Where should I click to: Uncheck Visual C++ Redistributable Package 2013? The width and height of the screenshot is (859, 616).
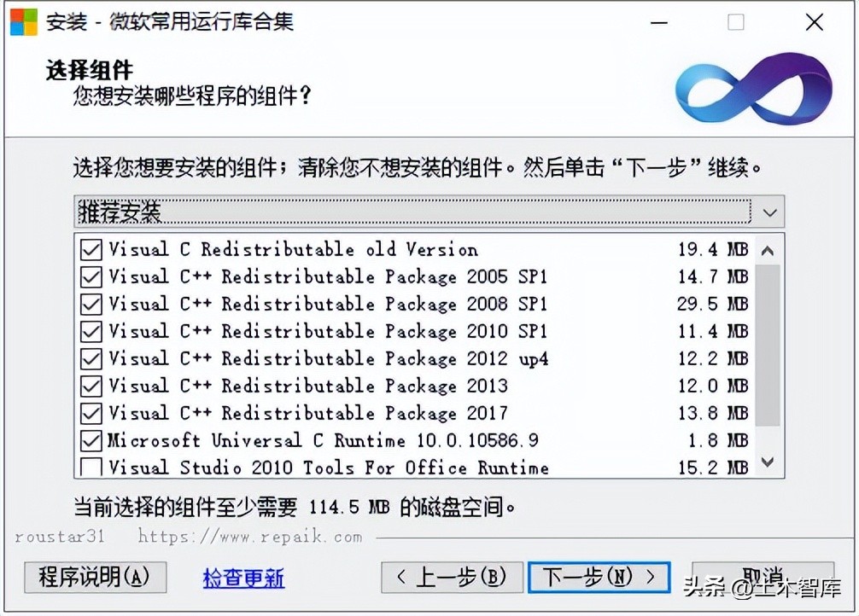(93, 386)
